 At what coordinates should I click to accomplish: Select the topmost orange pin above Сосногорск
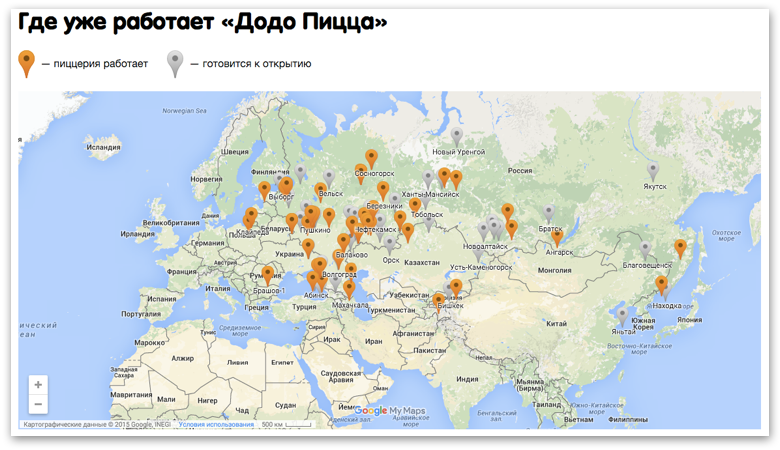(x=371, y=159)
